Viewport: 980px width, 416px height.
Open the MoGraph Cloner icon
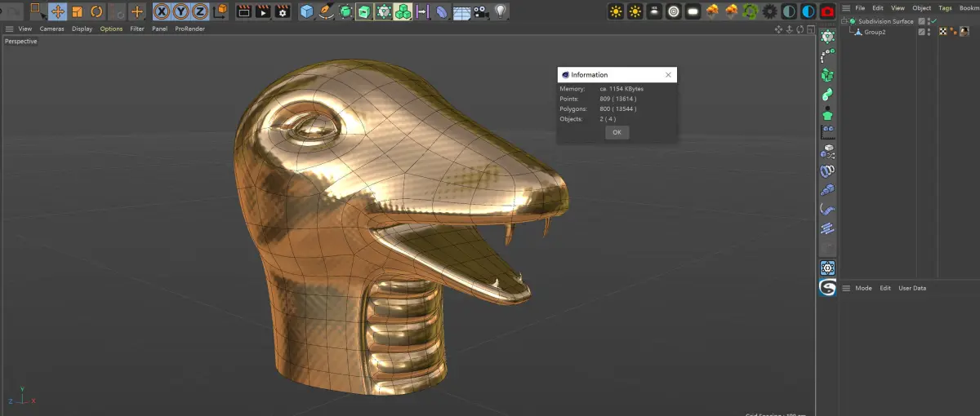click(x=403, y=11)
